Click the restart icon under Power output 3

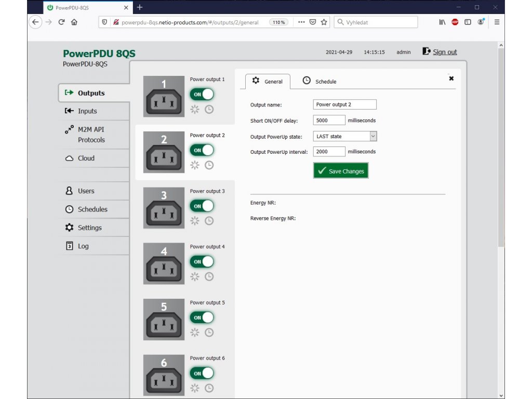point(195,221)
